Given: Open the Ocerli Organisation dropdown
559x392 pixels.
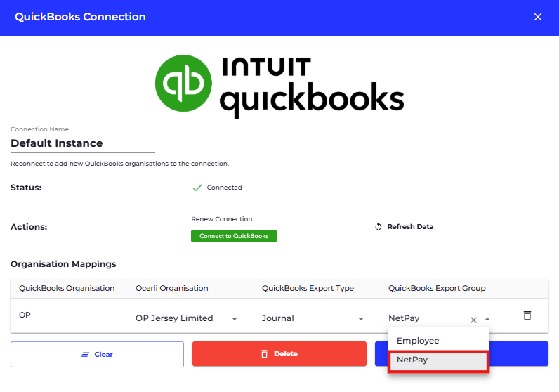Looking at the screenshot, I should pos(188,318).
